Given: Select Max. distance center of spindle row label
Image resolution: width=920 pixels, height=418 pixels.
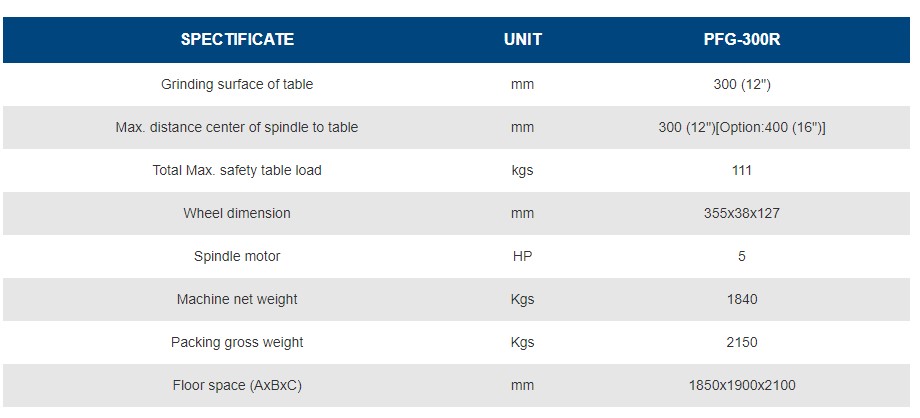Looking at the screenshot, I should (237, 128).
